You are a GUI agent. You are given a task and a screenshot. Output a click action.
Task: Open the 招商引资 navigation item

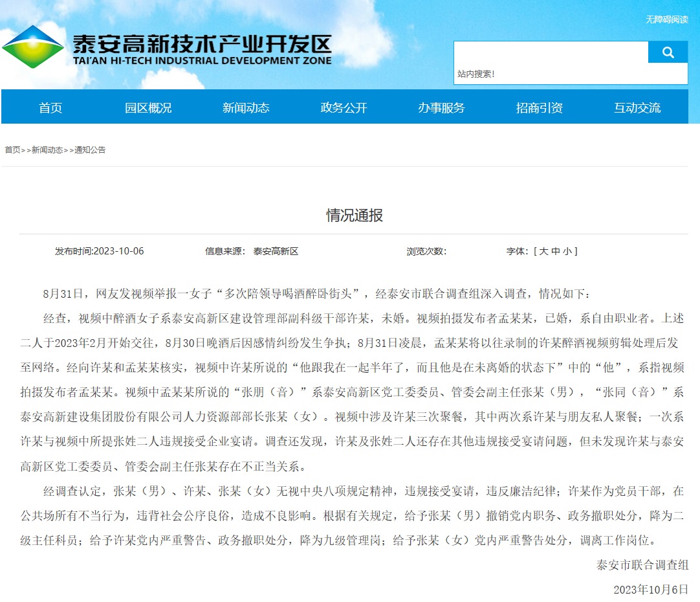(539, 107)
